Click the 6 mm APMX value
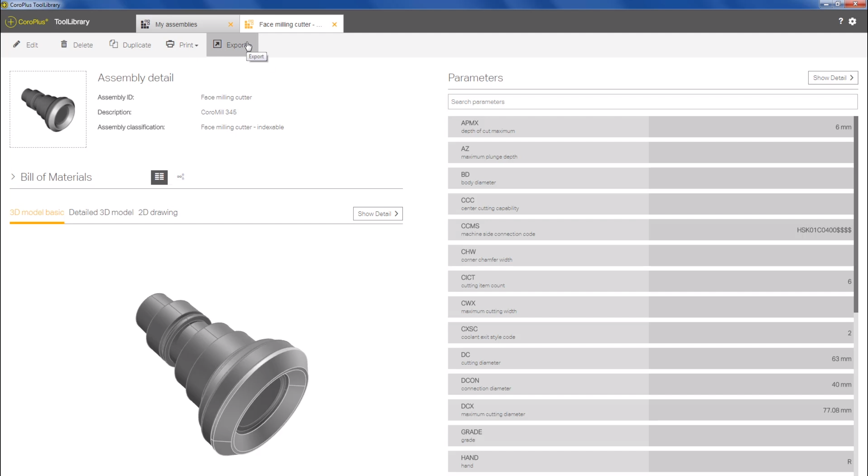Image resolution: width=868 pixels, height=476 pixels. tap(843, 127)
